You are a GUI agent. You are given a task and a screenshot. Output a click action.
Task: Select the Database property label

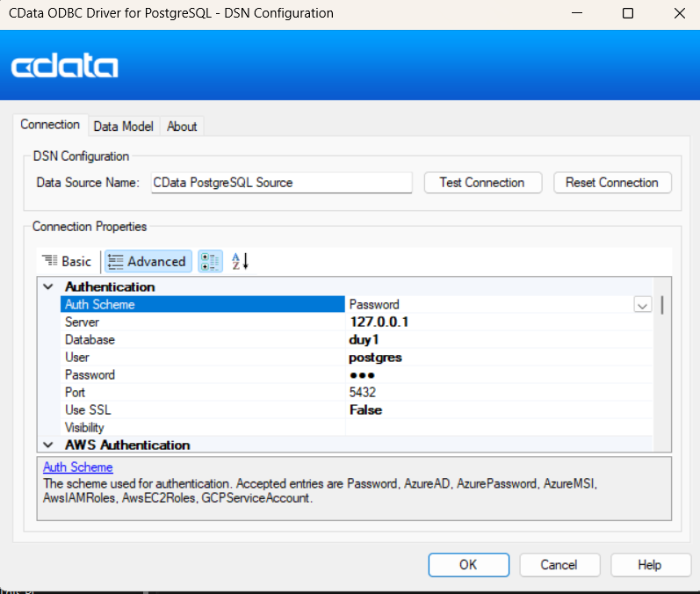pos(90,340)
